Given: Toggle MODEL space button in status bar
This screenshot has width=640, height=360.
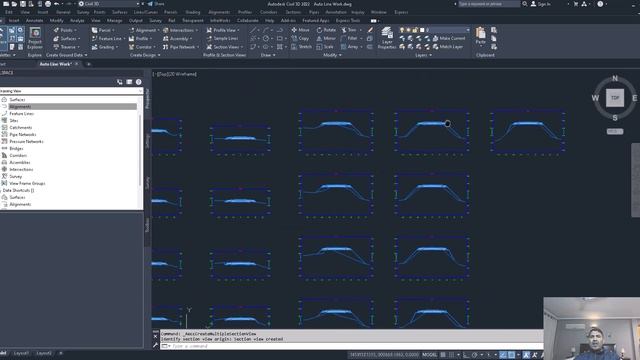Looking at the screenshot, I should 429,355.
